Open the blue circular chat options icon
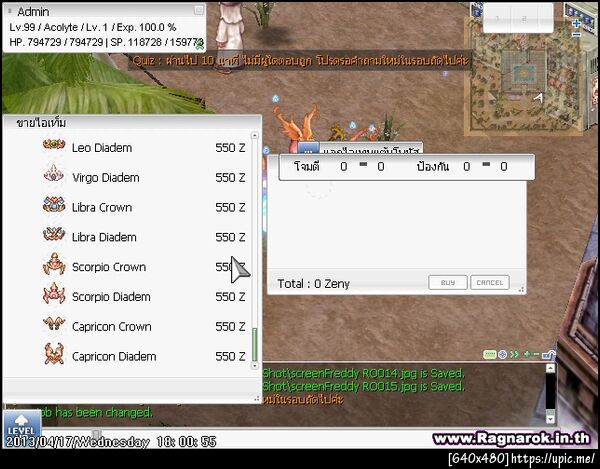The image size is (600, 469). tap(502, 355)
